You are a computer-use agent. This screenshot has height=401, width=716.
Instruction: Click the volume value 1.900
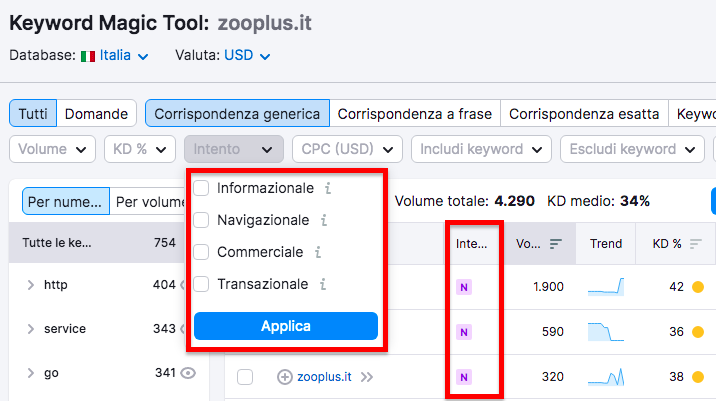click(548, 287)
